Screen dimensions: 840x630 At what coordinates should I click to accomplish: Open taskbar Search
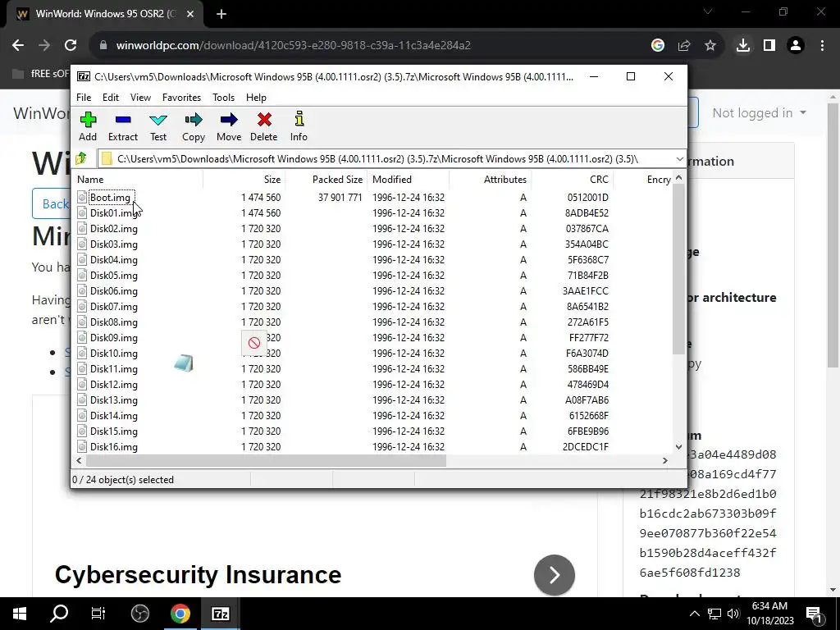[59, 614]
